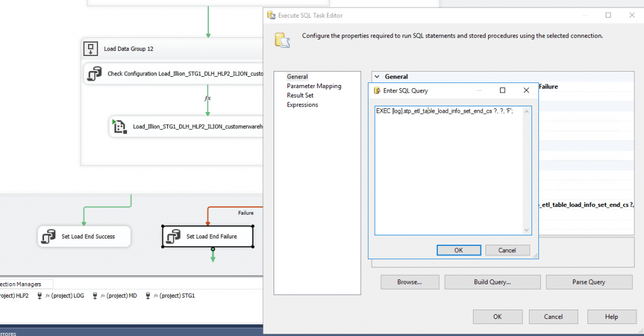
Task: Open the Result Set page
Action: pos(300,96)
